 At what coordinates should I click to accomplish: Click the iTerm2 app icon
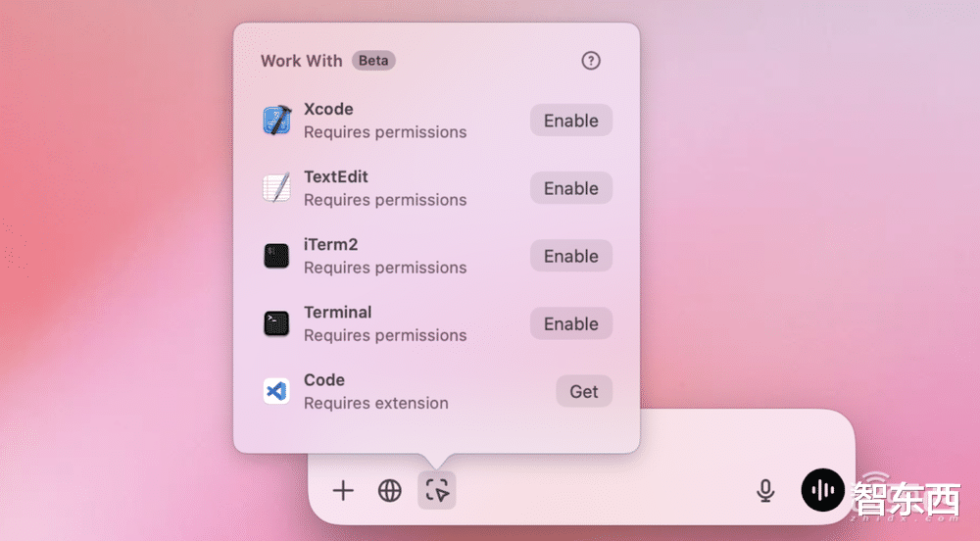coord(276,256)
